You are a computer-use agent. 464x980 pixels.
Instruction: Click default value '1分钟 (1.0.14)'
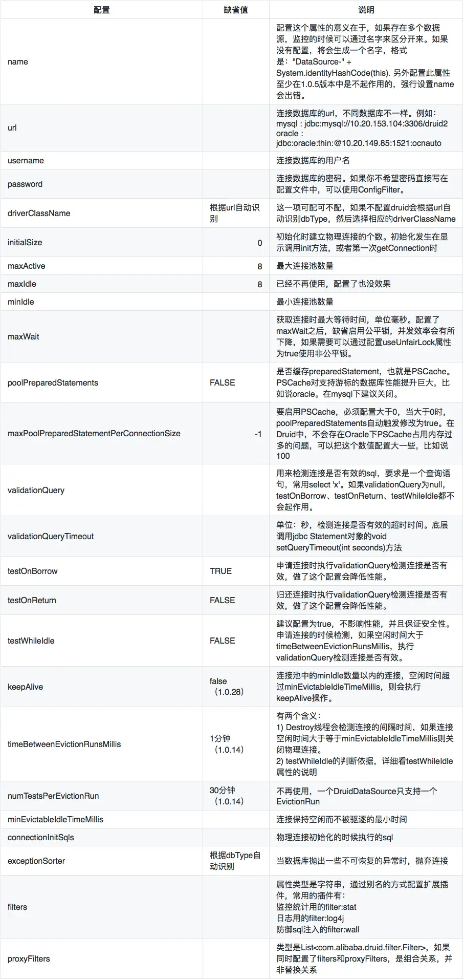[x=227, y=744]
